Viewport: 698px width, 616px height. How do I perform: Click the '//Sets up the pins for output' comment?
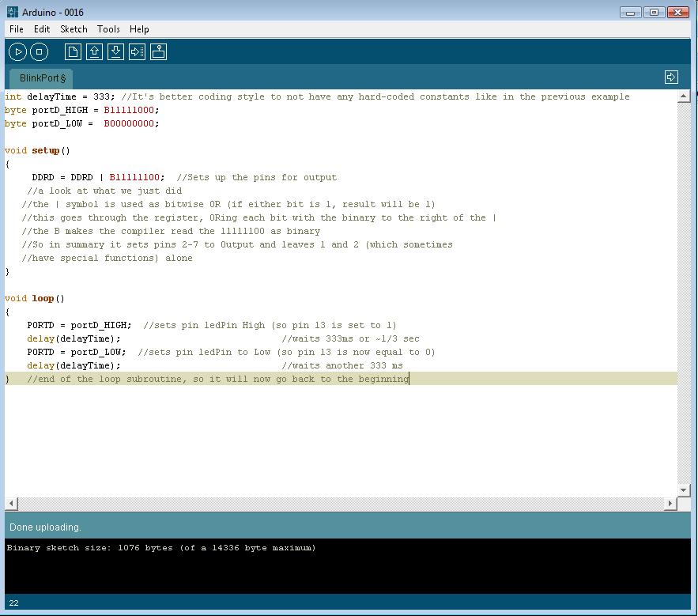click(256, 177)
